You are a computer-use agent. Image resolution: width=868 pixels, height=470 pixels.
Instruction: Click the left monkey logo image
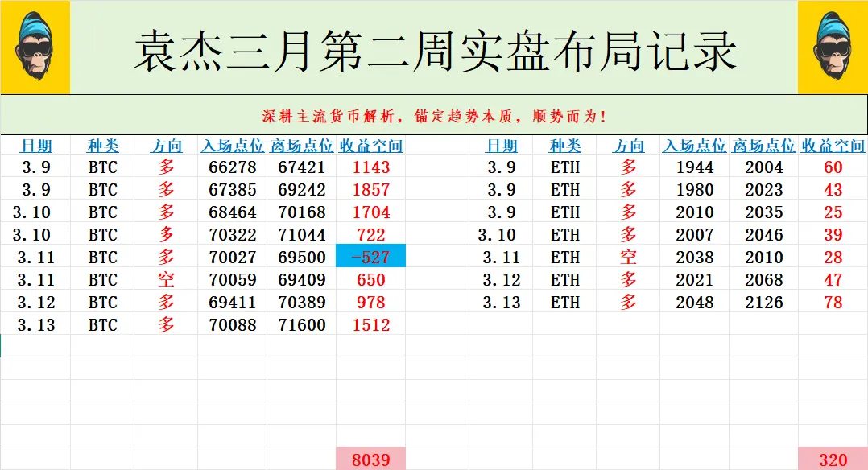[x=35, y=47]
